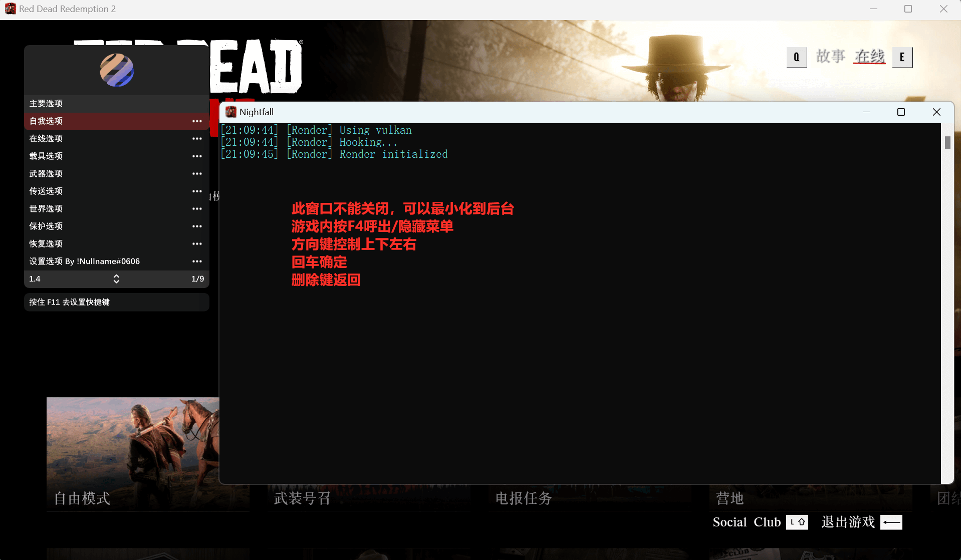Expand the dots next to 传送选项
The width and height of the screenshot is (961, 560).
click(x=197, y=191)
